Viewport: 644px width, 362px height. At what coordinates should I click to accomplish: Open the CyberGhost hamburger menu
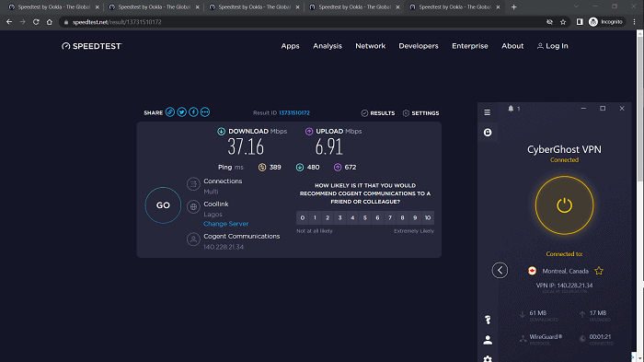coord(487,112)
